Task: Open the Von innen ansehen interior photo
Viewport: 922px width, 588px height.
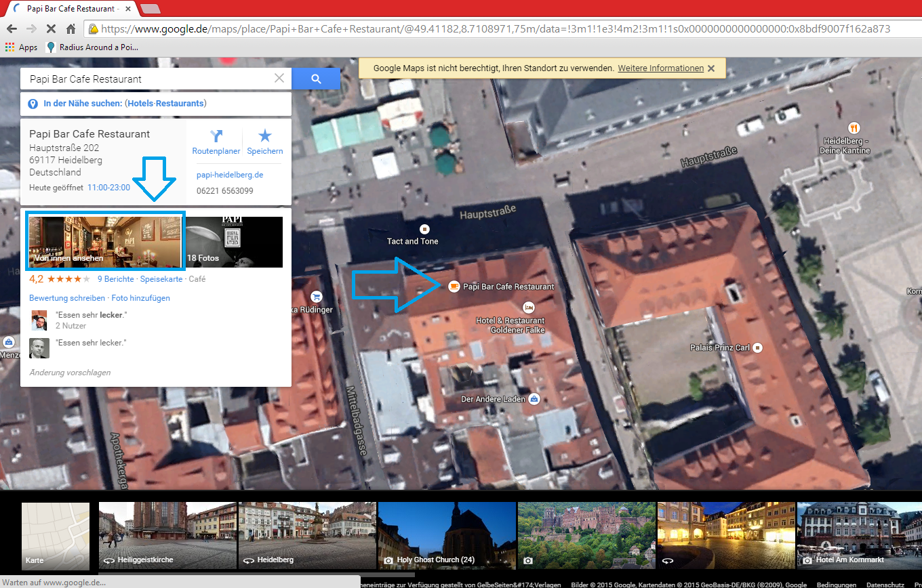Action: (x=105, y=241)
